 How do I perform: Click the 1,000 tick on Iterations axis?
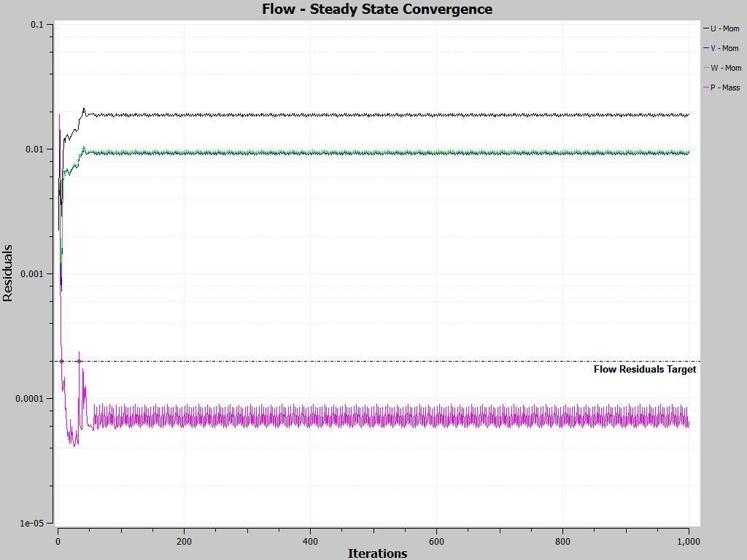(x=689, y=542)
